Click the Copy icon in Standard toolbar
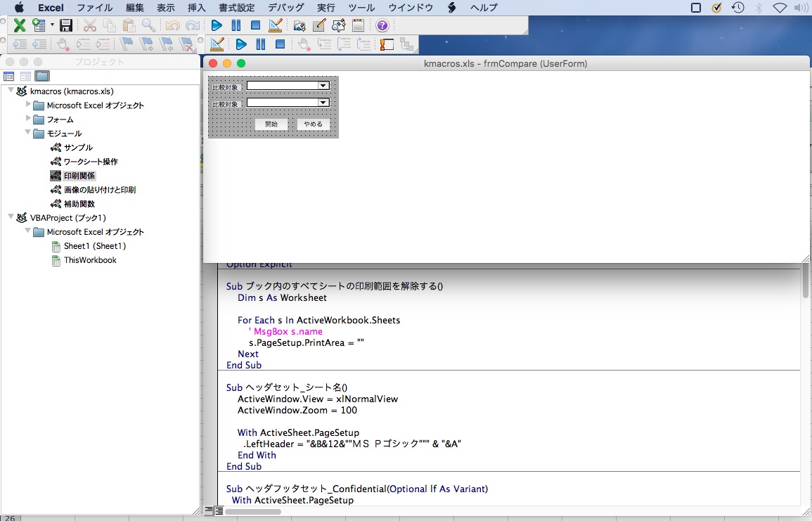The image size is (812, 521). (x=109, y=25)
